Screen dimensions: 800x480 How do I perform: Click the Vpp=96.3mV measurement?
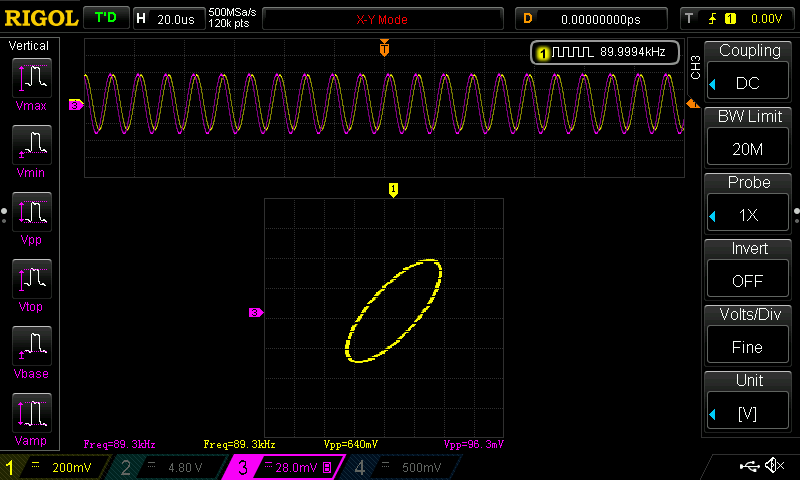click(x=473, y=444)
